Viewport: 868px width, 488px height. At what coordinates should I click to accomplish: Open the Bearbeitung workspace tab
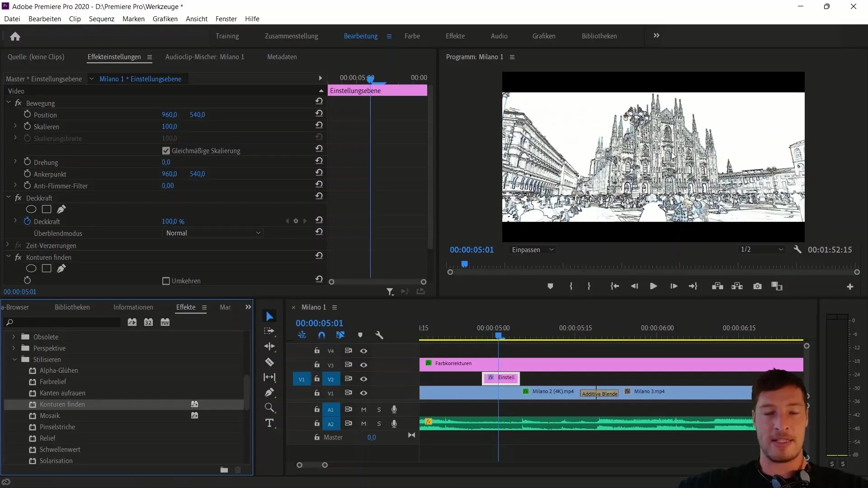point(361,36)
